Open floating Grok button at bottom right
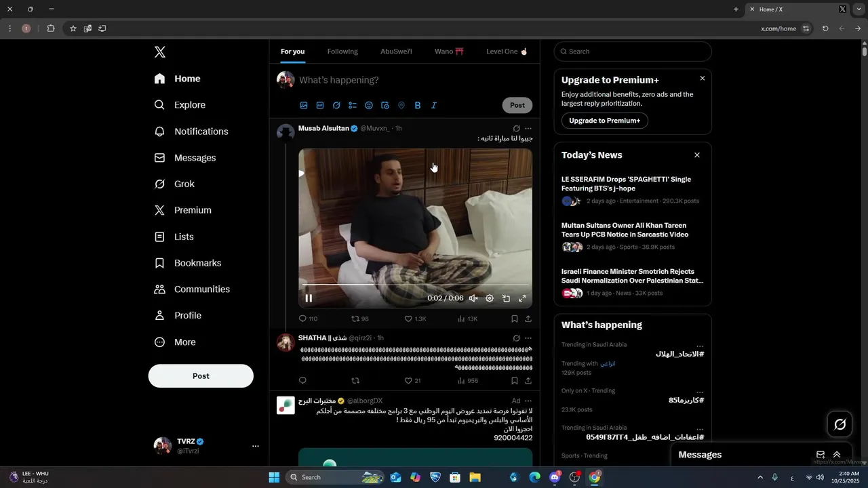Screen dimensions: 868x488 pyautogui.click(x=840, y=424)
